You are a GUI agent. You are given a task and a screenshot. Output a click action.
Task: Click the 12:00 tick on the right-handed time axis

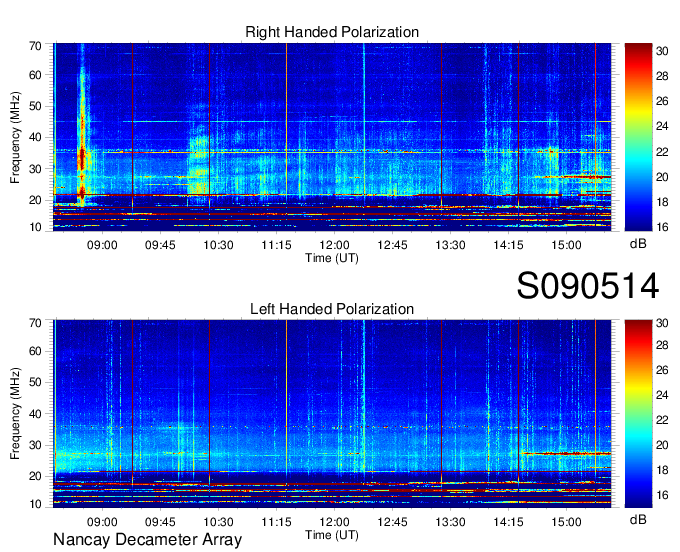point(334,245)
